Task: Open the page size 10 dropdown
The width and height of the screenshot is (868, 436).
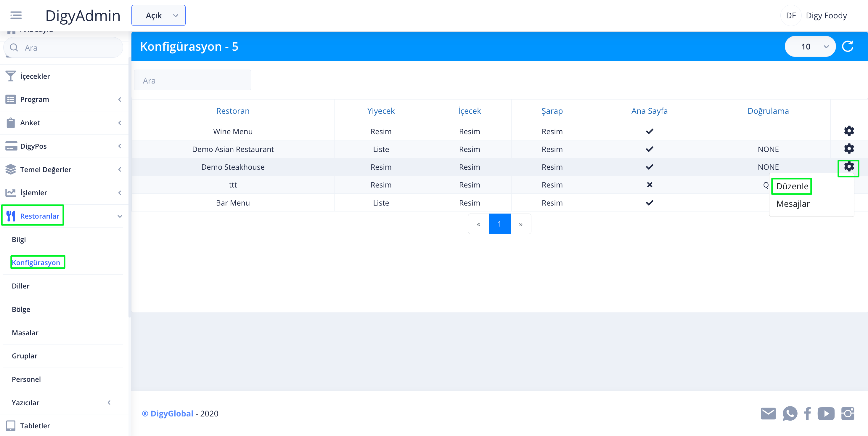Action: [810, 47]
